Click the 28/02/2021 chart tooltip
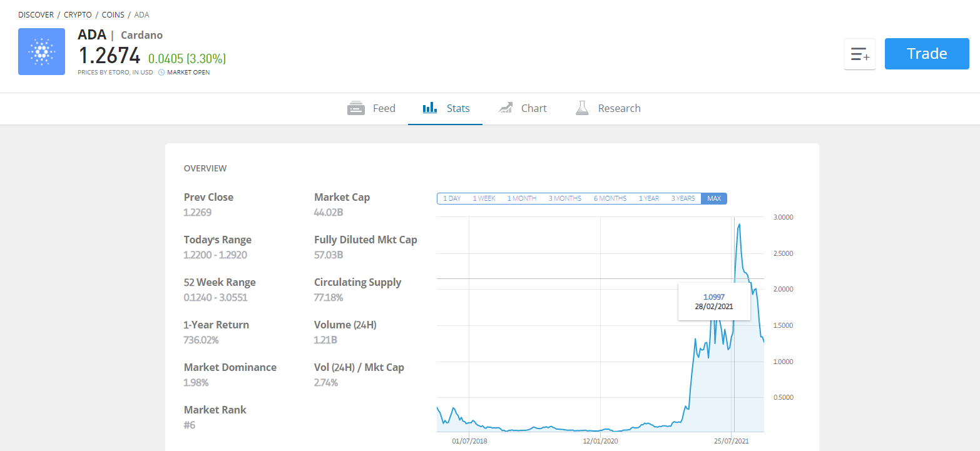980x451 pixels. point(714,302)
